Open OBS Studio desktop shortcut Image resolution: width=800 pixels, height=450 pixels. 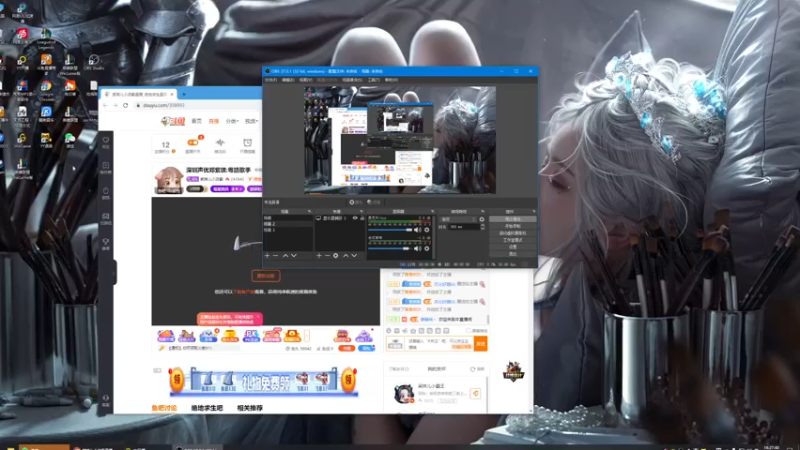pyautogui.click(x=93, y=63)
